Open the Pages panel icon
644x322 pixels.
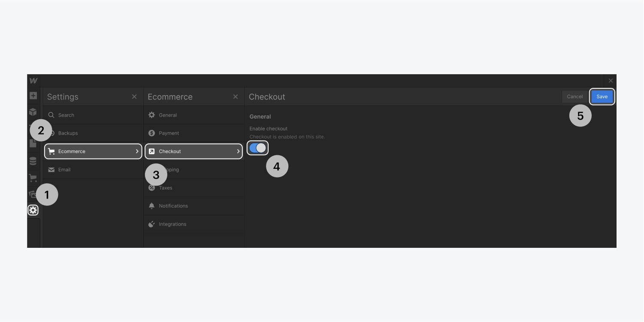pos(33,144)
